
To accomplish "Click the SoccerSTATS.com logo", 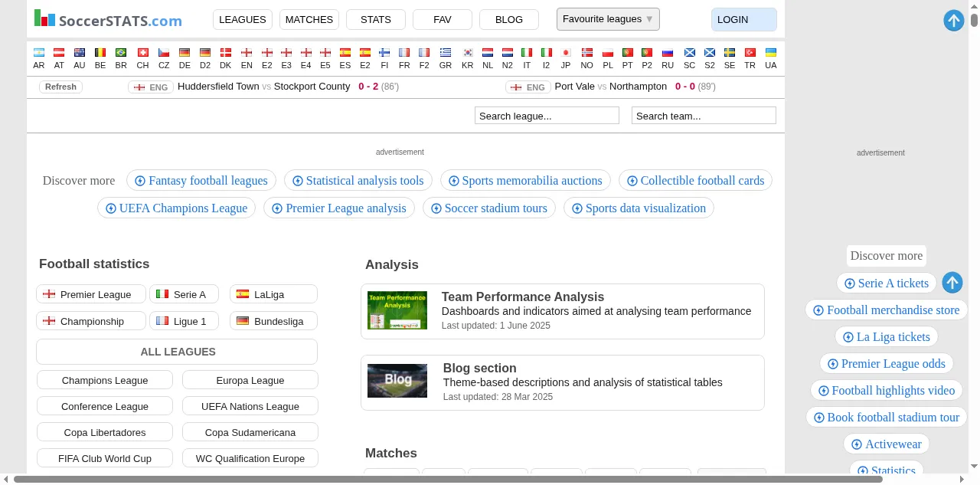I will [x=109, y=19].
